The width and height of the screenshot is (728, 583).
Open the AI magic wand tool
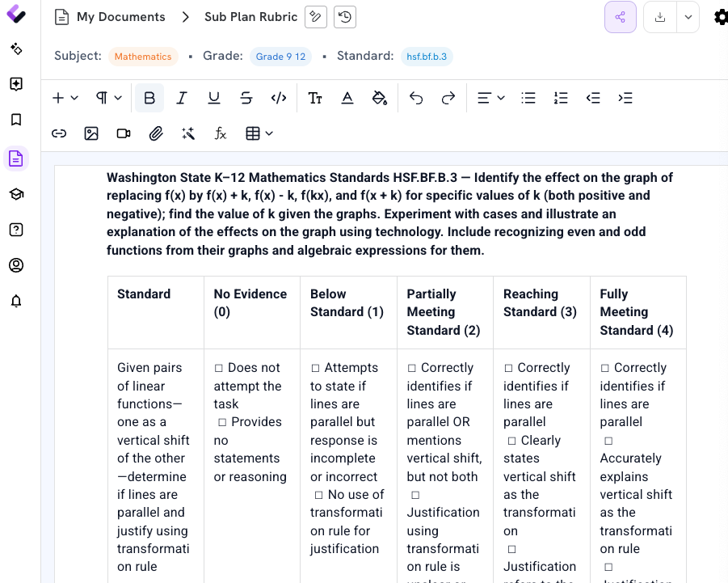pyautogui.click(x=188, y=133)
